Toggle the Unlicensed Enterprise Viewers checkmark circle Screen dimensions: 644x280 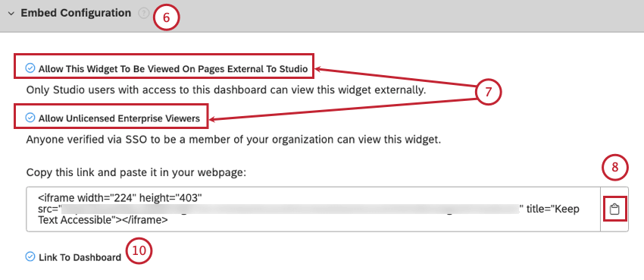pos(30,118)
